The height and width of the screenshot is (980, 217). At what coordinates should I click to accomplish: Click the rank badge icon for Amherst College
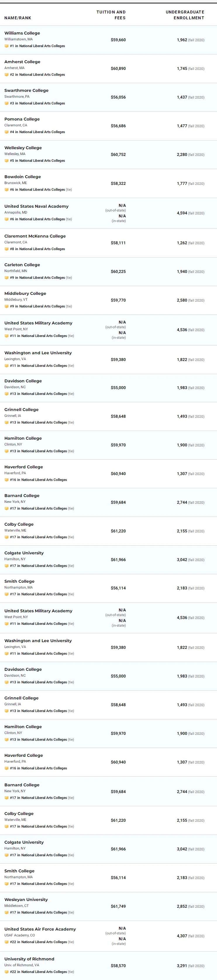pos(6,75)
